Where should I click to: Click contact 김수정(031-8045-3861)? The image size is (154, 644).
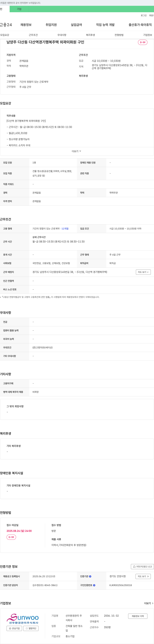click(45, 585)
